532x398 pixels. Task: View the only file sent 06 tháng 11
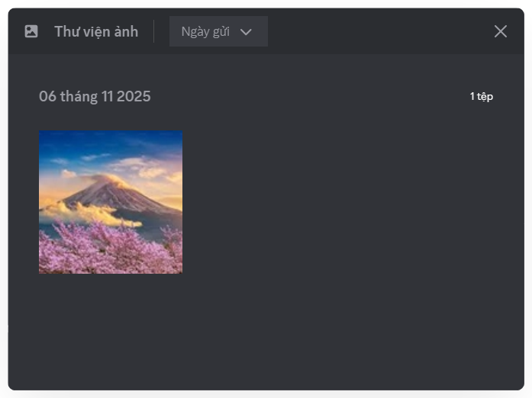(111, 202)
